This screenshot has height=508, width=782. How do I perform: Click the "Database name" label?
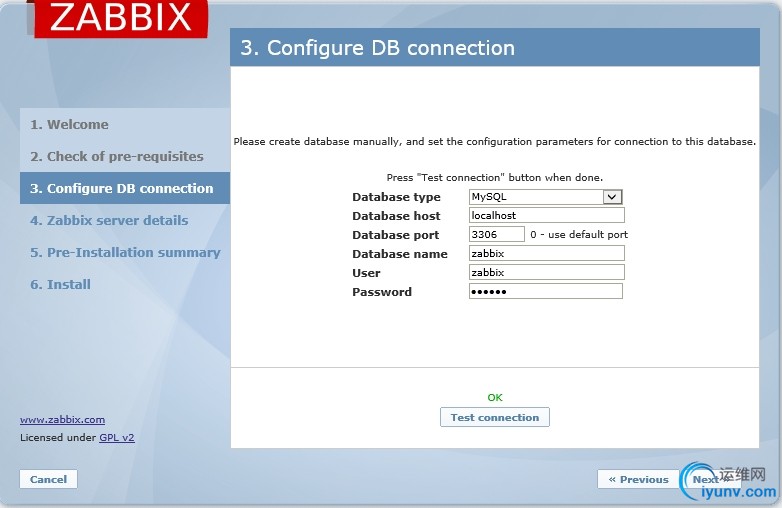[x=400, y=254]
